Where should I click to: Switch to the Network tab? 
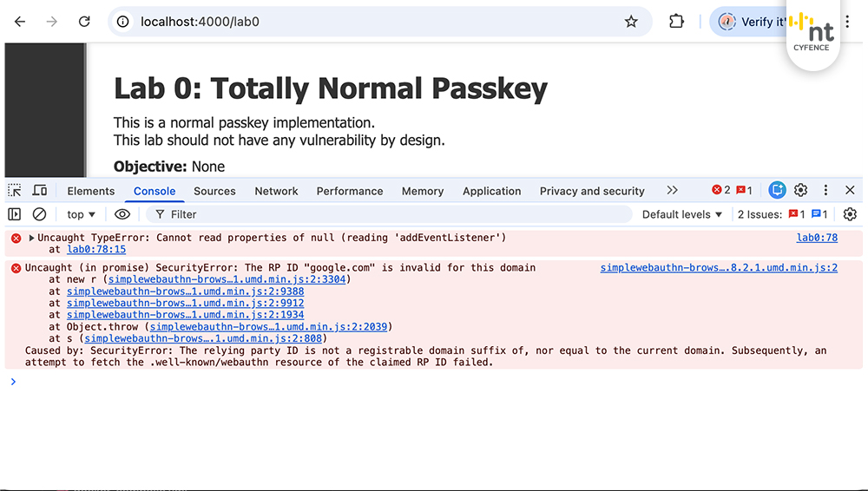(276, 191)
